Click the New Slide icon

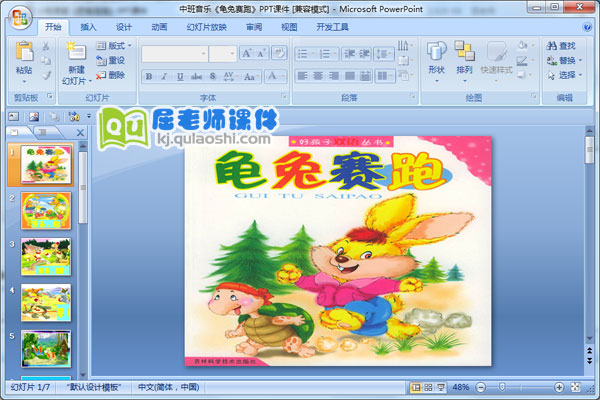(77, 51)
